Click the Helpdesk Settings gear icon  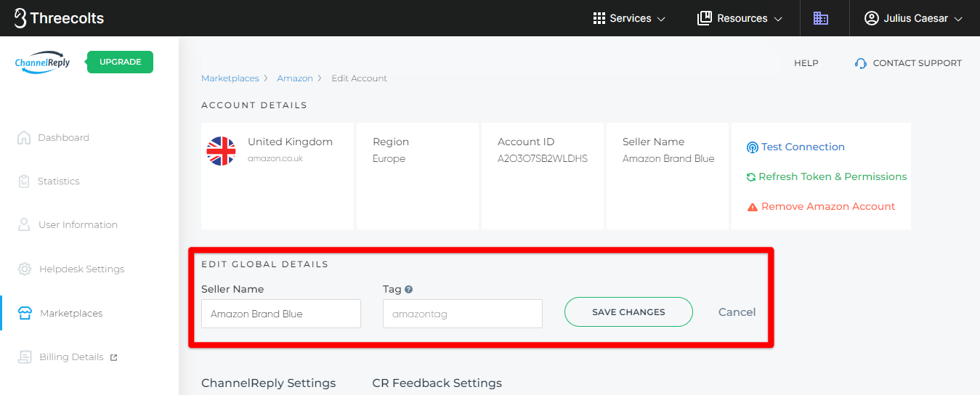(25, 269)
